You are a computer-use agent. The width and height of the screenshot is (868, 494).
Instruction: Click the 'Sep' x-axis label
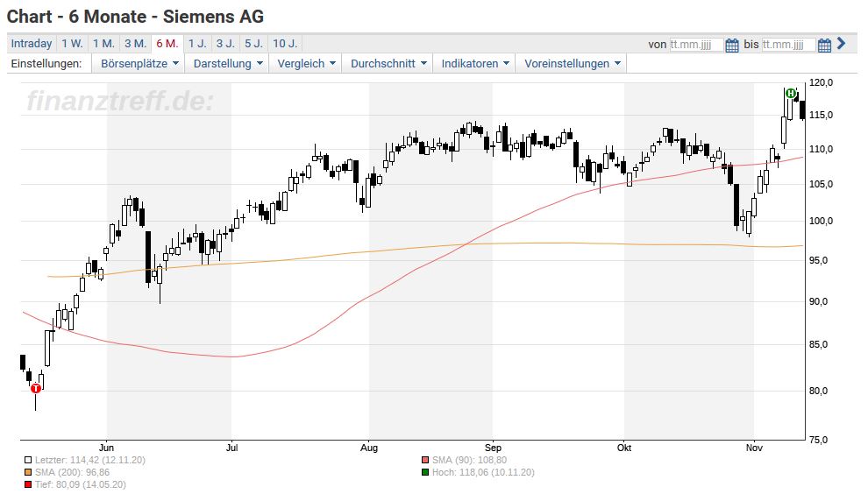(x=493, y=448)
